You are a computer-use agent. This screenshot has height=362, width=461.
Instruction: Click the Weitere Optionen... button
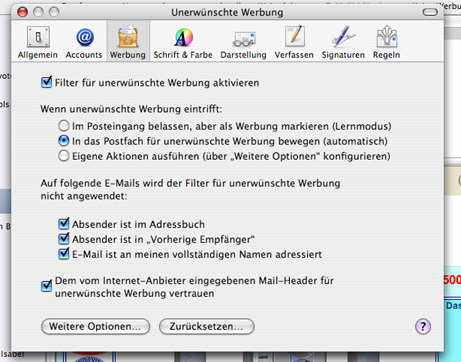[95, 326]
